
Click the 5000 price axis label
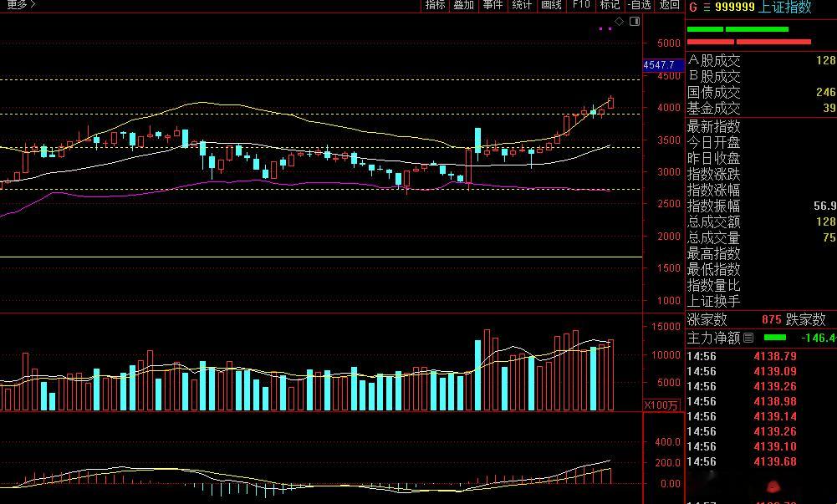coord(669,43)
